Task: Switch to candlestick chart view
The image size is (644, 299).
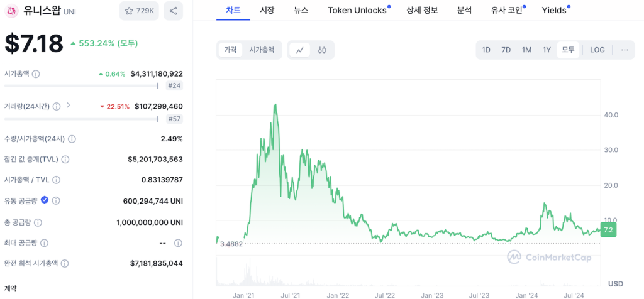Action: 322,50
